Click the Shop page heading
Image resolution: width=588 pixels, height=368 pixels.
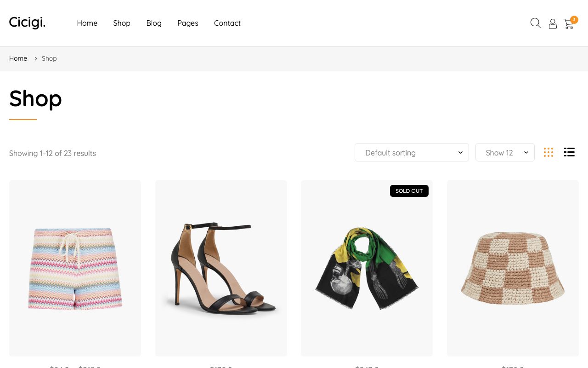(35, 98)
